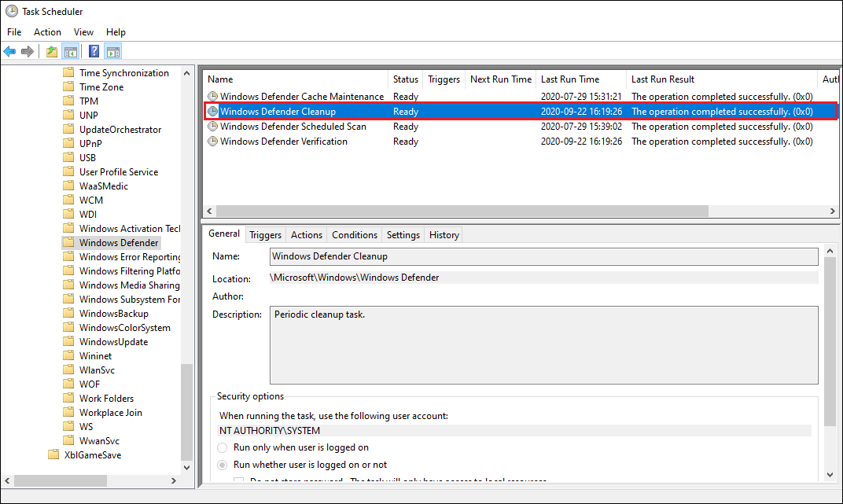Image resolution: width=843 pixels, height=504 pixels.
Task: Switch to the Triggers tab
Action: tap(265, 235)
